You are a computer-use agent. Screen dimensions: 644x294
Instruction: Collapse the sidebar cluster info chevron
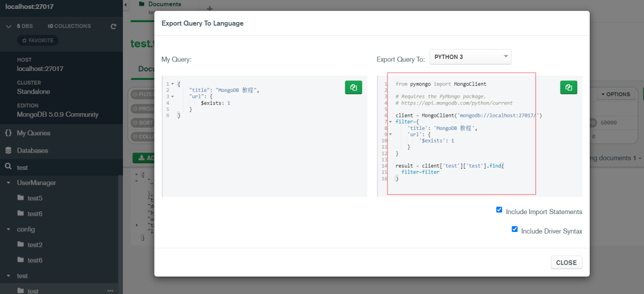(8, 26)
